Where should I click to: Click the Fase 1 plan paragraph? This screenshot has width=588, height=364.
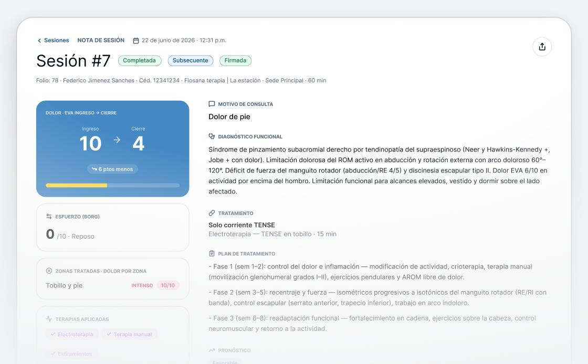[x=371, y=272]
